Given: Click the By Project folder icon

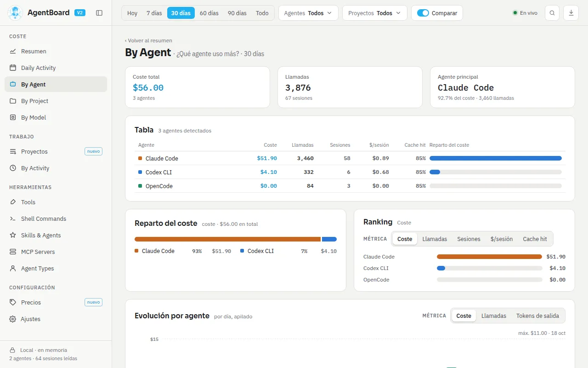Looking at the screenshot, I should click(13, 101).
